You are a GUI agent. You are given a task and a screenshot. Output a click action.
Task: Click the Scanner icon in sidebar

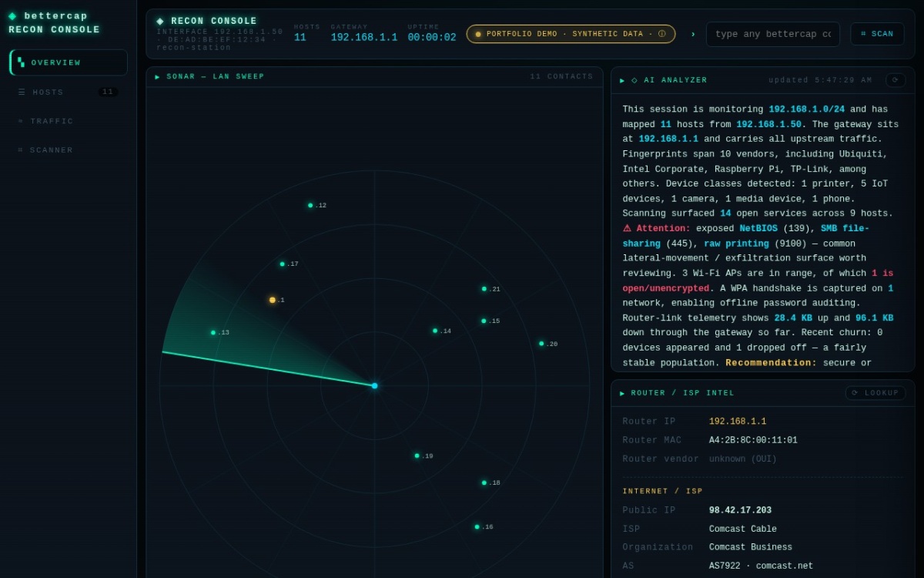tap(21, 150)
